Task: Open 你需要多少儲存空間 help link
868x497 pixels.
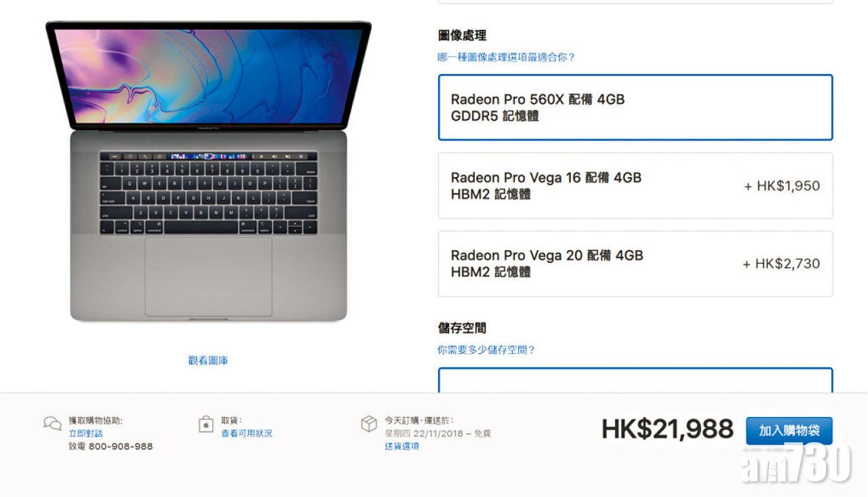Action: (486, 350)
